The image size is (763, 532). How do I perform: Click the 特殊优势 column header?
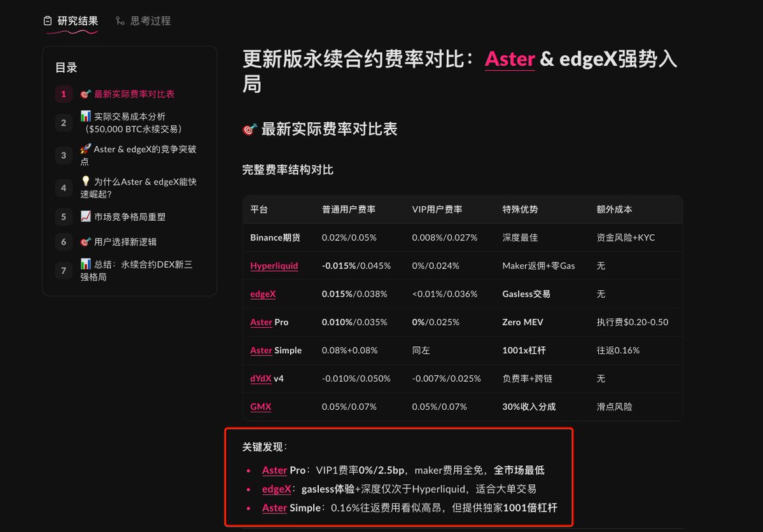point(520,209)
